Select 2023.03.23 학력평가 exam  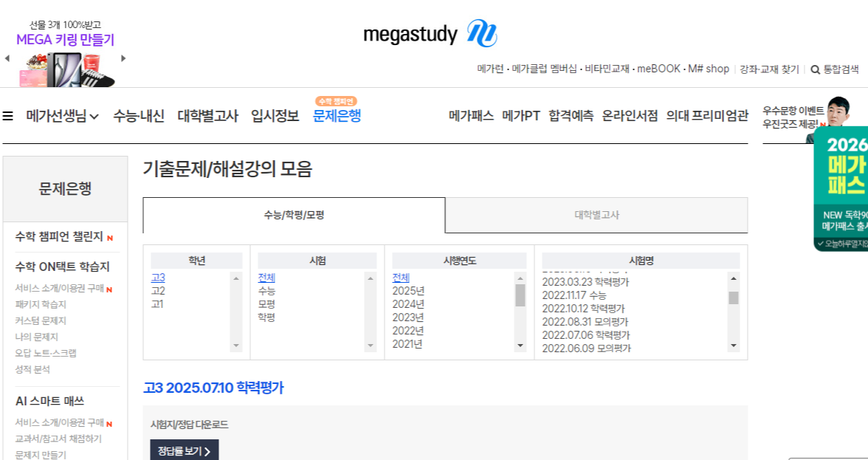pyautogui.click(x=585, y=282)
